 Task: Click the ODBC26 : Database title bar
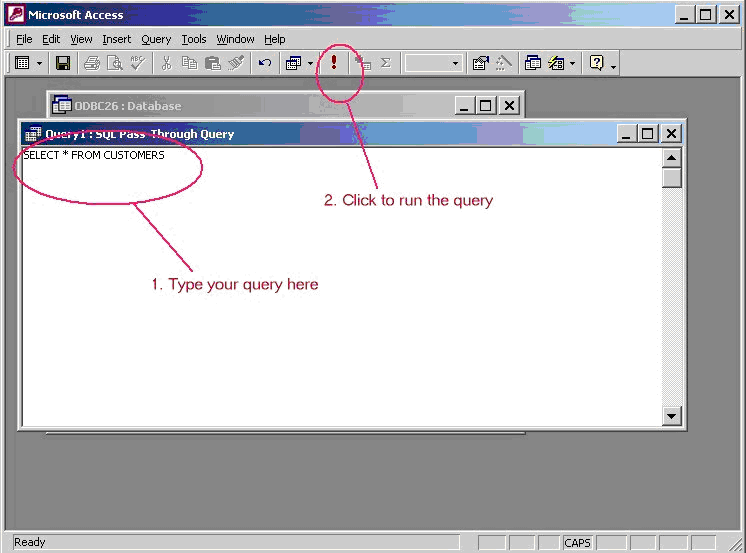point(285,105)
